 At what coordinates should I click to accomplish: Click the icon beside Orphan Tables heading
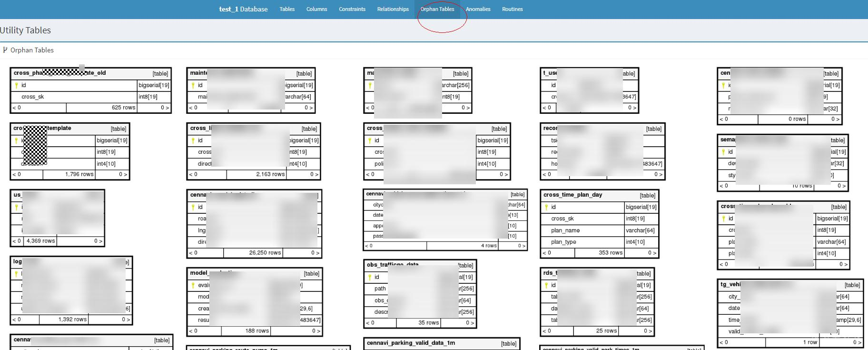click(x=5, y=50)
